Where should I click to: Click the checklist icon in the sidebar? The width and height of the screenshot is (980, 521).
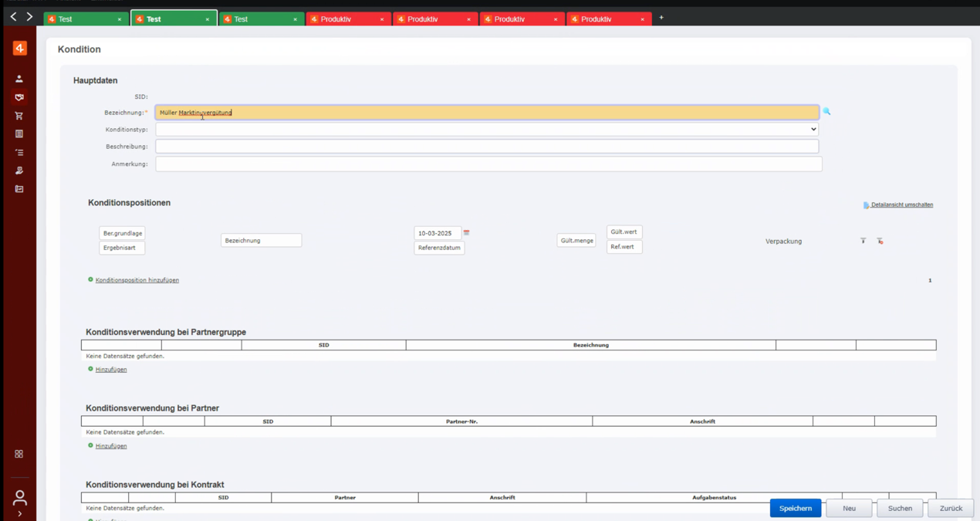pos(19,152)
